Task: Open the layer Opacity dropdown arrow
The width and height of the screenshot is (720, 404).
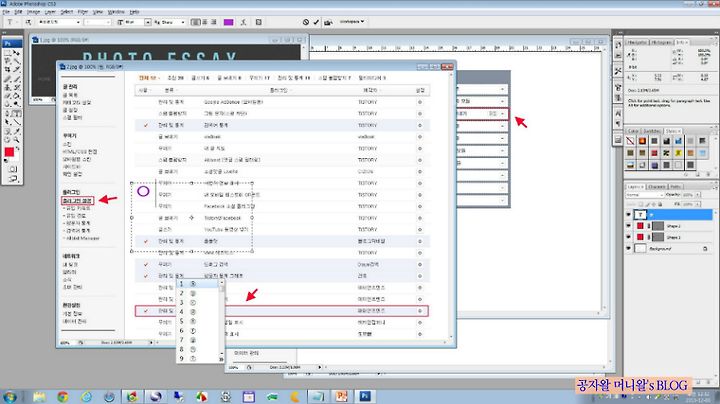Action: [698, 195]
